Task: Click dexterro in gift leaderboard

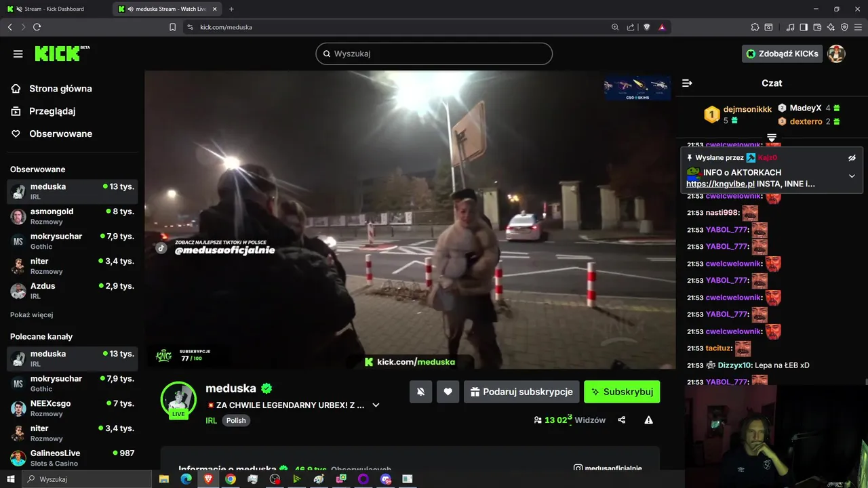Action: click(806, 121)
